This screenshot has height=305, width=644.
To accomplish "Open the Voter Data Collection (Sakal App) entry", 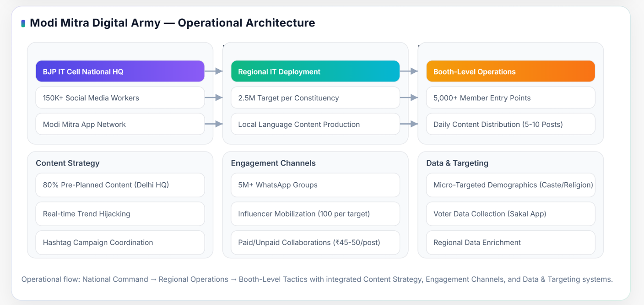I will pyautogui.click(x=510, y=213).
